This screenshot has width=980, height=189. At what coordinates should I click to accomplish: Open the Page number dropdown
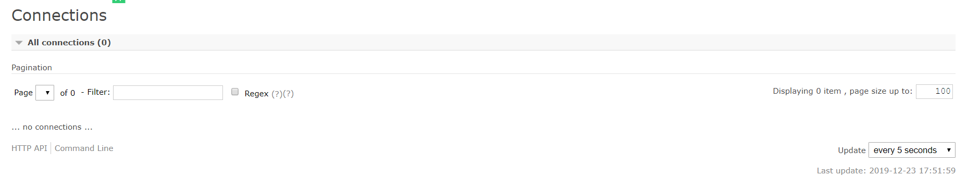click(45, 93)
